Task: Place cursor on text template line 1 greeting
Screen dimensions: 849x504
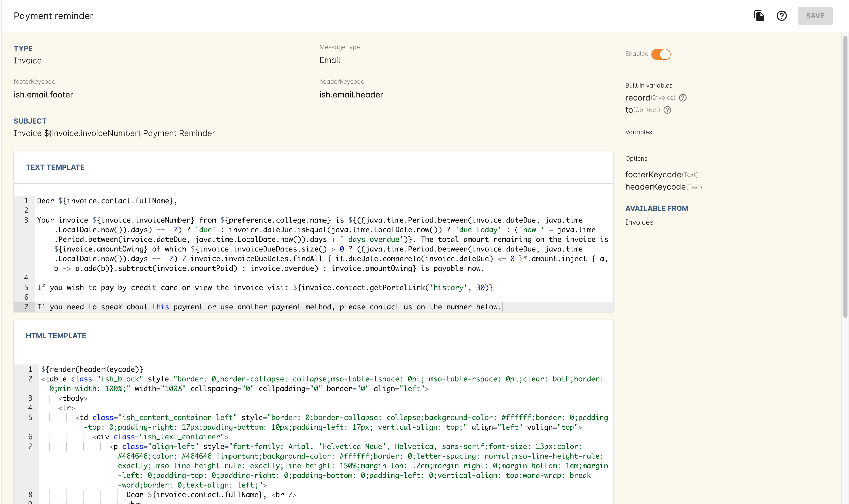Action: (107, 201)
